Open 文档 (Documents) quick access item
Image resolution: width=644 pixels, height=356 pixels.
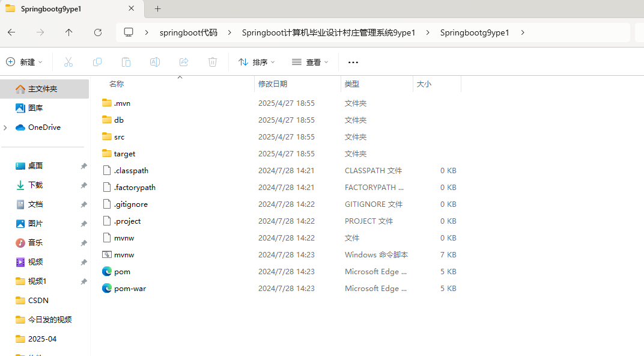35,204
